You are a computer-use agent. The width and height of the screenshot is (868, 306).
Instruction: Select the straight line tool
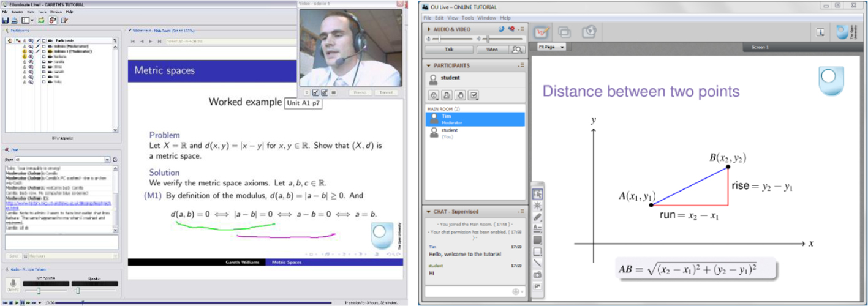coord(537,263)
